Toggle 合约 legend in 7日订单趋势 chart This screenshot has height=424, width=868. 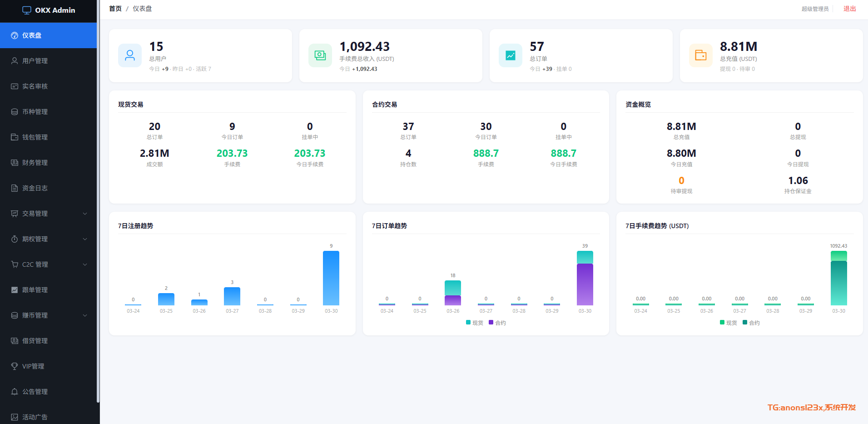pyautogui.click(x=497, y=323)
